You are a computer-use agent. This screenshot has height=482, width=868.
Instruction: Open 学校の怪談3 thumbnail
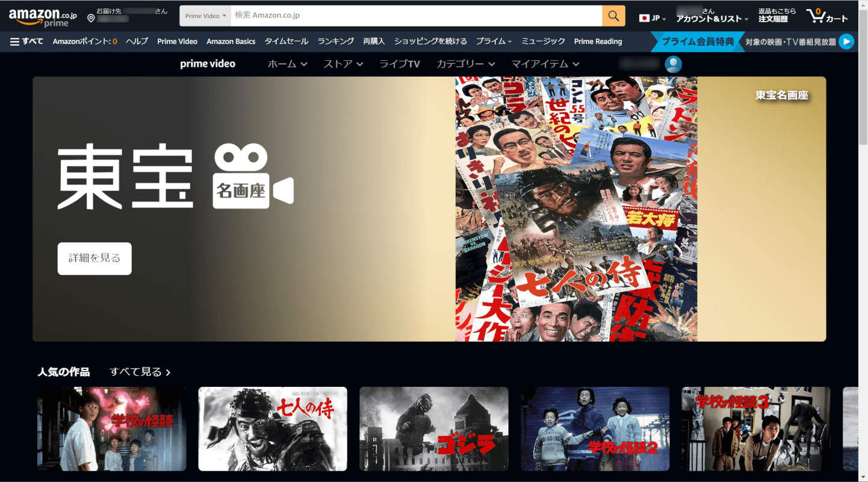coord(756,429)
